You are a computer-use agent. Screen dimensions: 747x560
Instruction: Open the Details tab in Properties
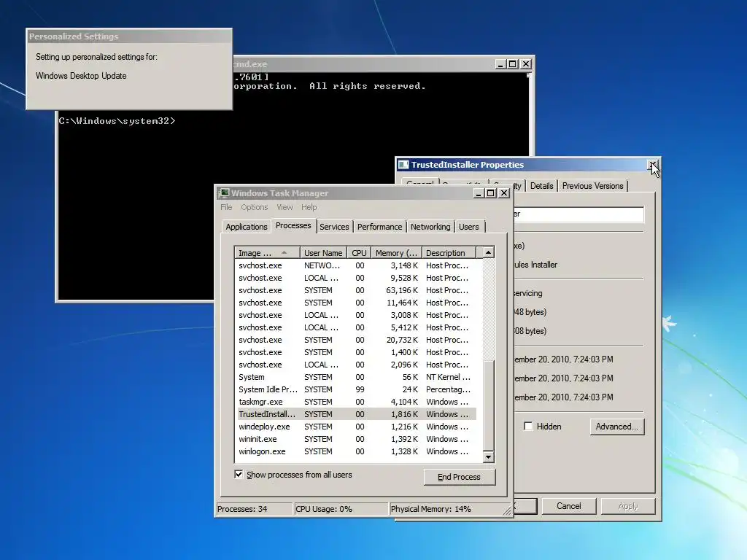pyautogui.click(x=542, y=186)
